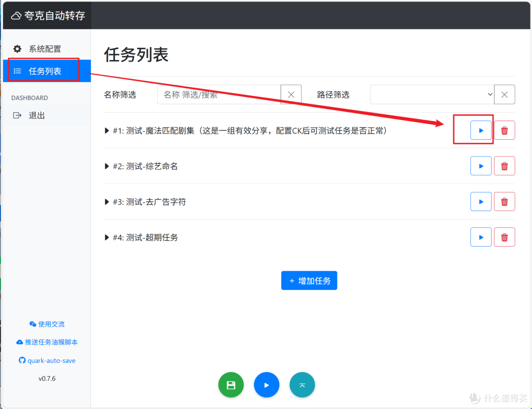Click the logout icon beside 退出
The width and height of the screenshot is (532, 409).
tap(17, 115)
